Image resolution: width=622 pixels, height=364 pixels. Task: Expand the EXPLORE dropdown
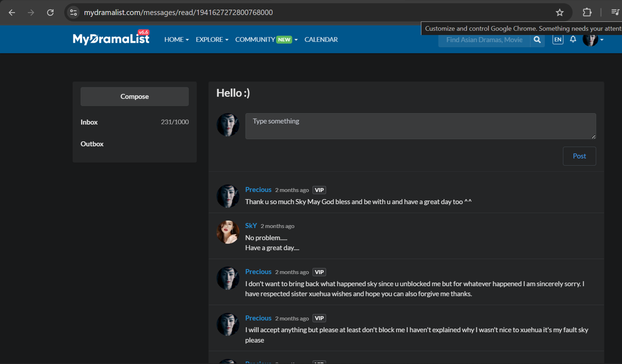point(212,39)
